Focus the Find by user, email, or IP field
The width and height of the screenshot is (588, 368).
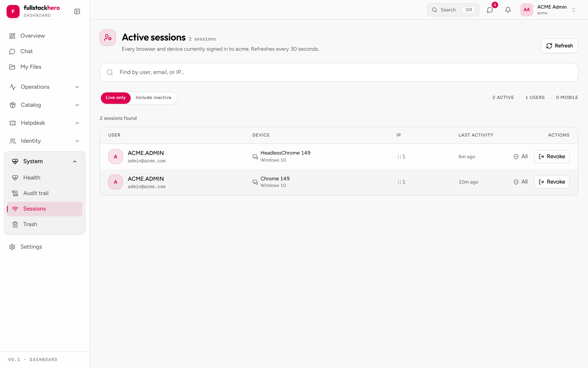[339, 72]
